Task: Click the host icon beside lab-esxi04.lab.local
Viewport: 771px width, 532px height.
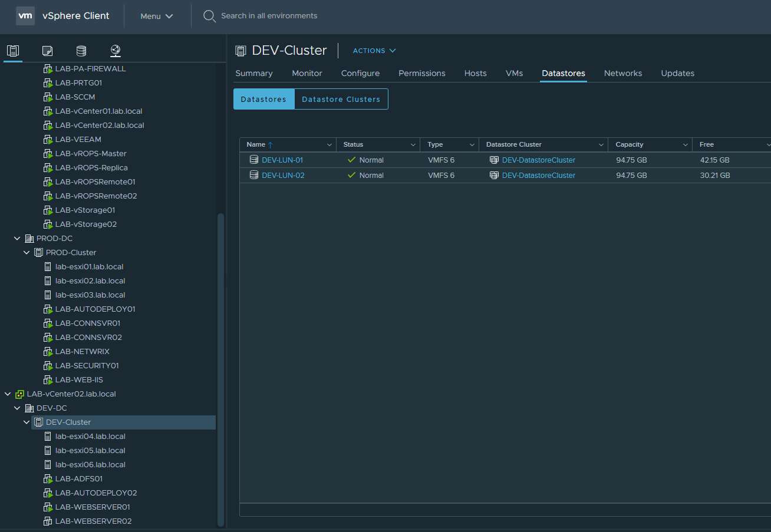Action: [47, 436]
